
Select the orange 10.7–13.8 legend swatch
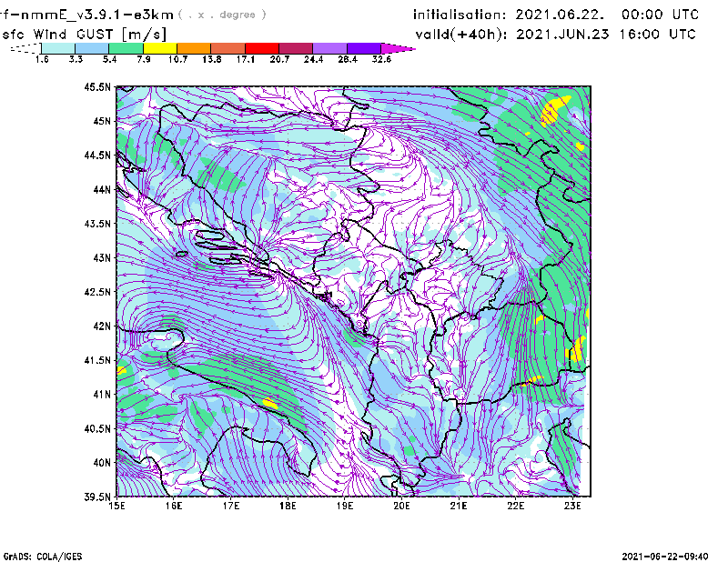[x=194, y=48]
